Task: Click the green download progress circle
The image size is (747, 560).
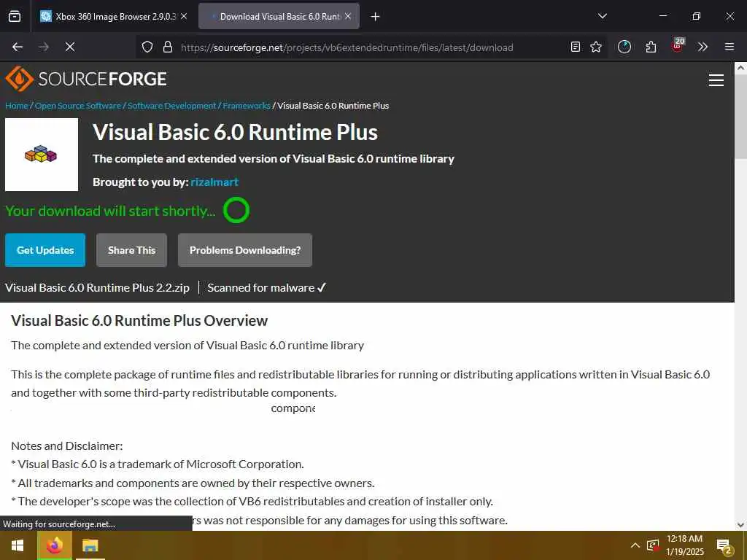Action: pyautogui.click(x=236, y=210)
